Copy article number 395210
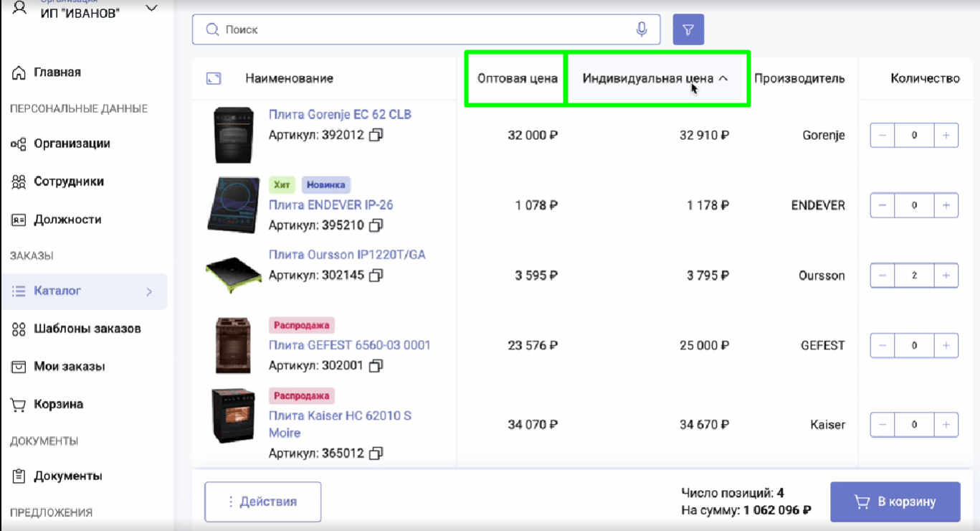 coord(376,225)
